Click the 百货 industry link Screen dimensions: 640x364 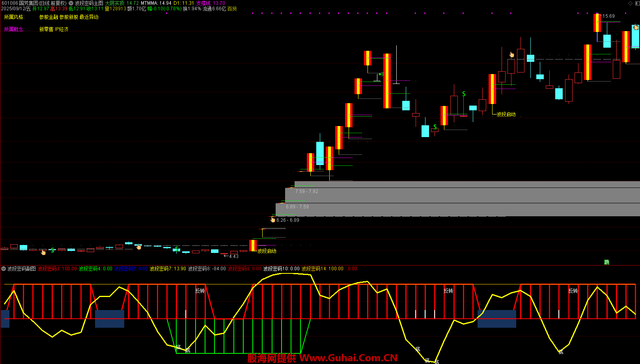(232, 9)
